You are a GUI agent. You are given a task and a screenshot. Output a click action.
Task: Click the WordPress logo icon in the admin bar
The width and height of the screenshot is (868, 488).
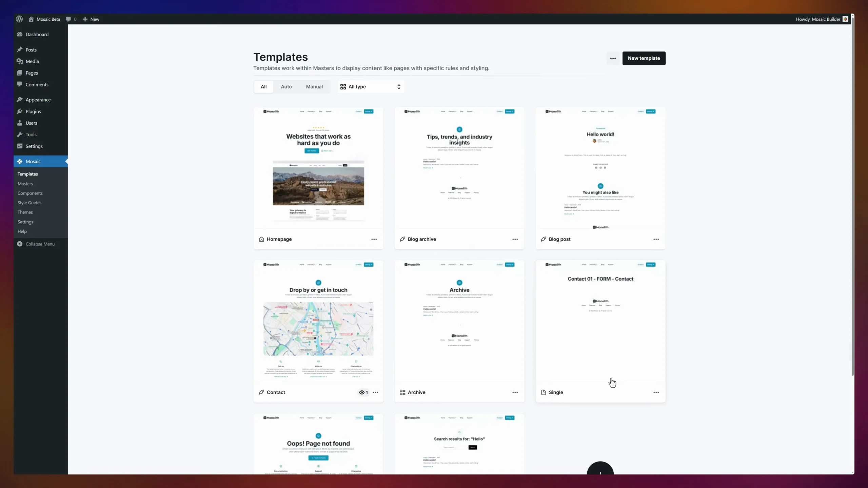tap(19, 19)
